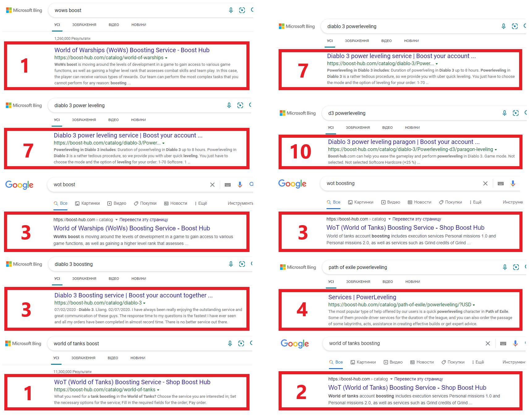Screen dimensions: 529x420
Task: Open 'Diablo 3 power leveling paragon' result link
Action: pyautogui.click(x=404, y=142)
